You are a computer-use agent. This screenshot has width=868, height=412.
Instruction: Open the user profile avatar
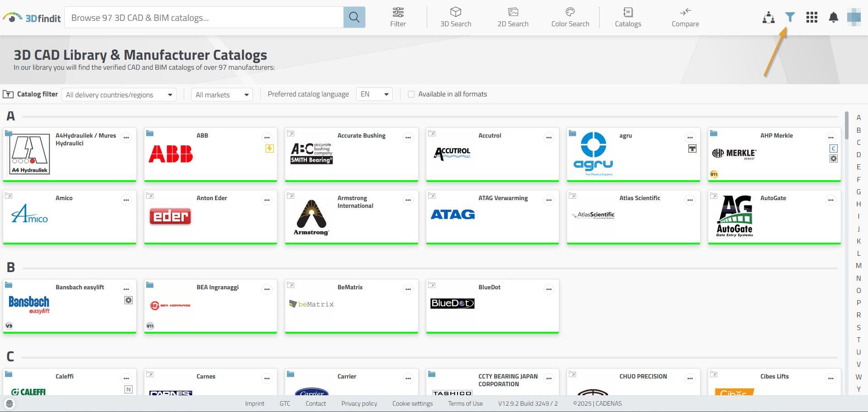(854, 17)
